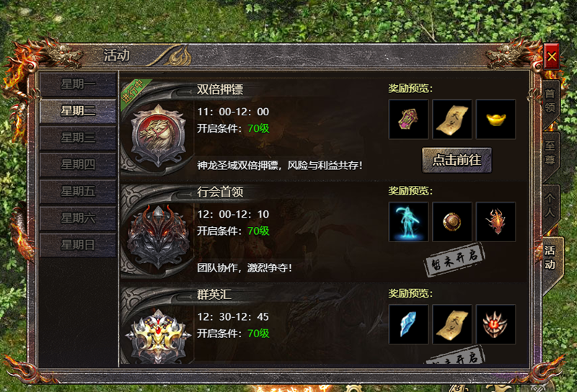Select the 星期三 day tab
577x392 pixels.
[78, 138]
